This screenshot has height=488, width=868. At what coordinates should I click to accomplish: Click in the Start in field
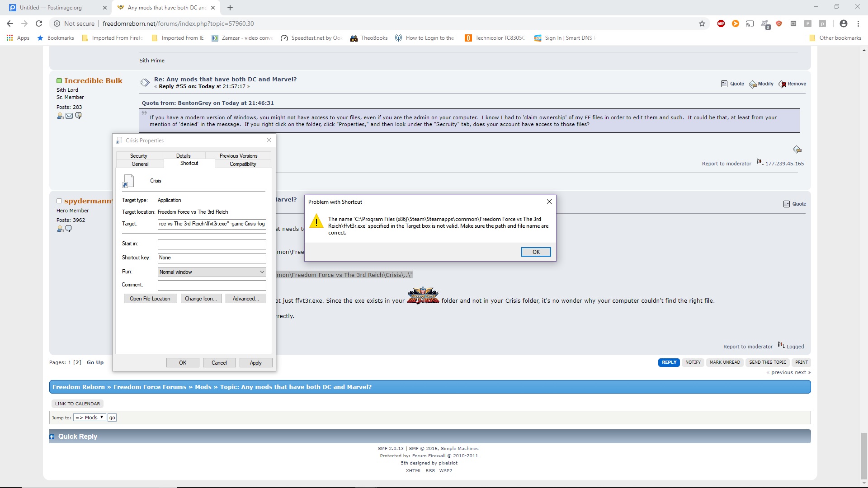[212, 244]
